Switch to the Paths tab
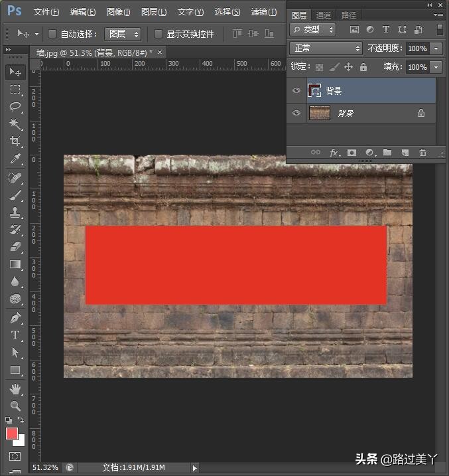 348,15
